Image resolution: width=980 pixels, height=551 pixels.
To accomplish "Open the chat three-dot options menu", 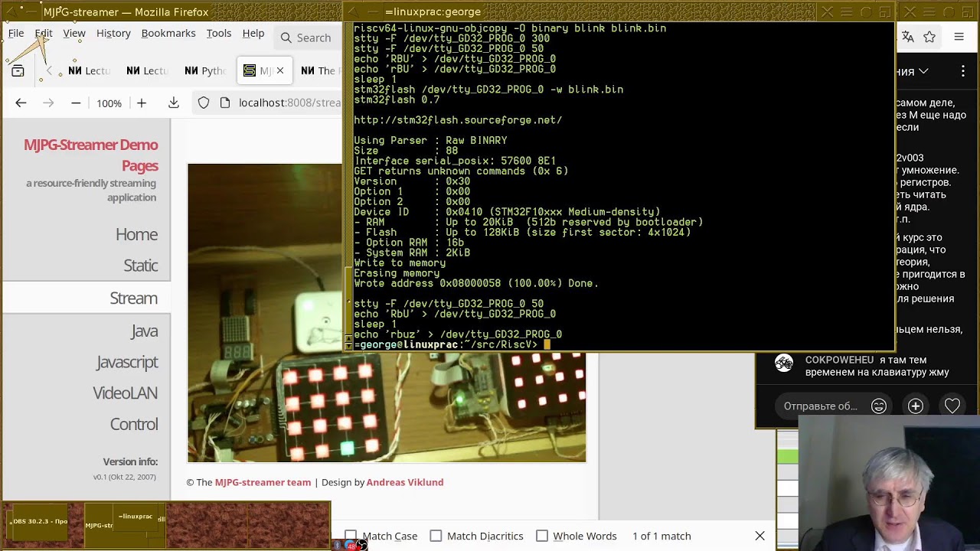I will point(963,71).
